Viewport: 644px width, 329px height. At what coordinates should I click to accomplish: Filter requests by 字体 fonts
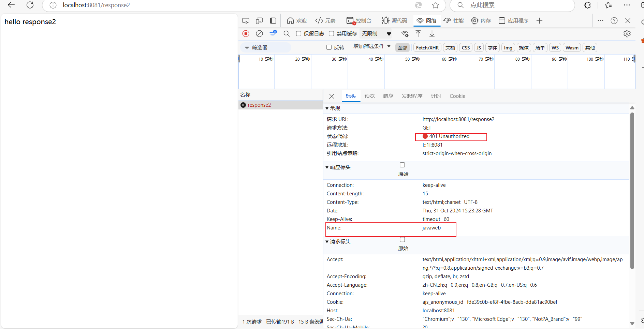coord(493,48)
